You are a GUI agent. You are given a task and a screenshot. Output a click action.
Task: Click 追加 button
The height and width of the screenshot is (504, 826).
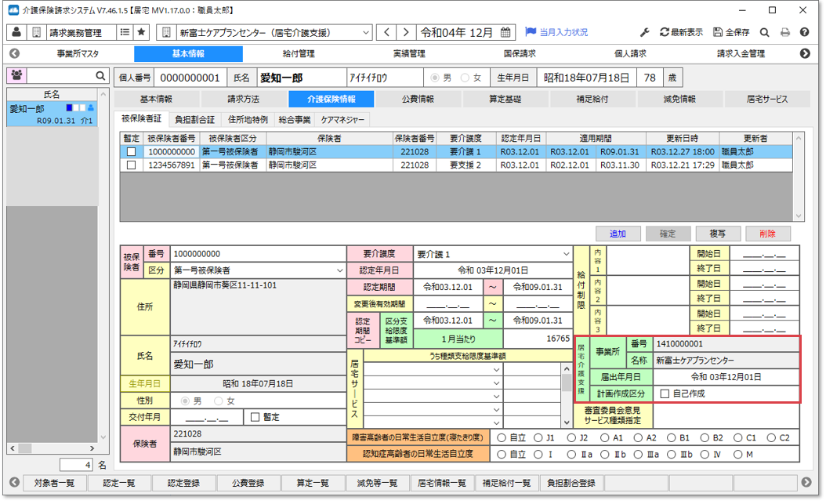pyautogui.click(x=618, y=234)
